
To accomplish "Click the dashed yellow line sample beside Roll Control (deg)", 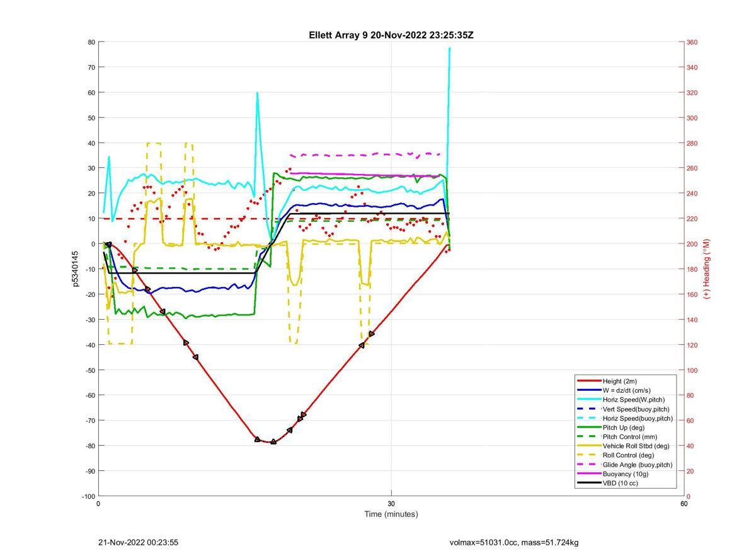I will pyautogui.click(x=588, y=455).
